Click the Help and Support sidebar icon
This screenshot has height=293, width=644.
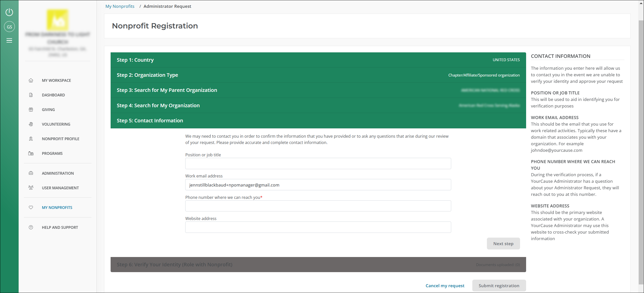[x=31, y=227]
